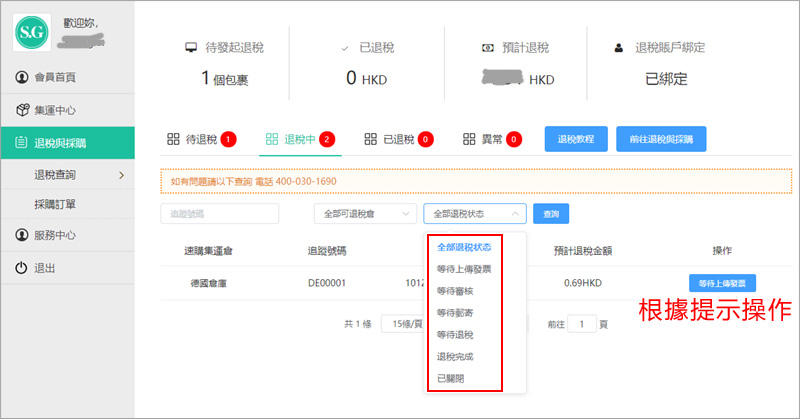Image resolution: width=800 pixels, height=419 pixels.
Task: Choose 退稅完成 in the status list
Action: (457, 357)
